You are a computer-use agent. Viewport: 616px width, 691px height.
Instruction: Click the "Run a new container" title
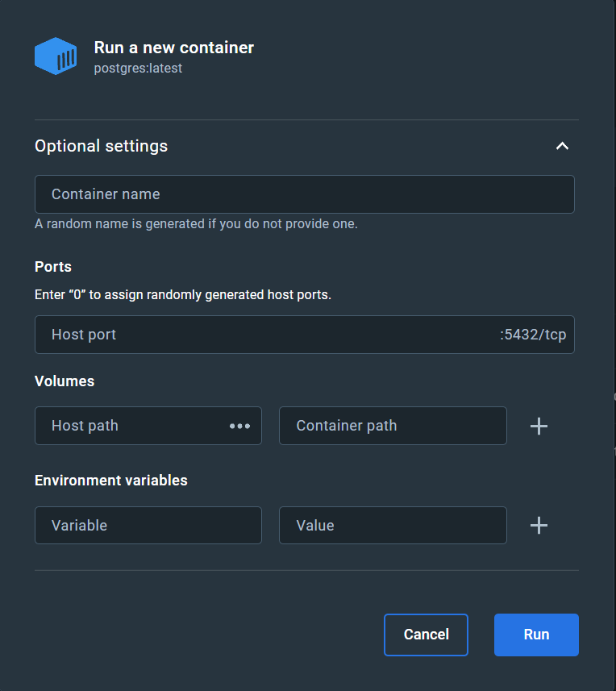coord(174,48)
